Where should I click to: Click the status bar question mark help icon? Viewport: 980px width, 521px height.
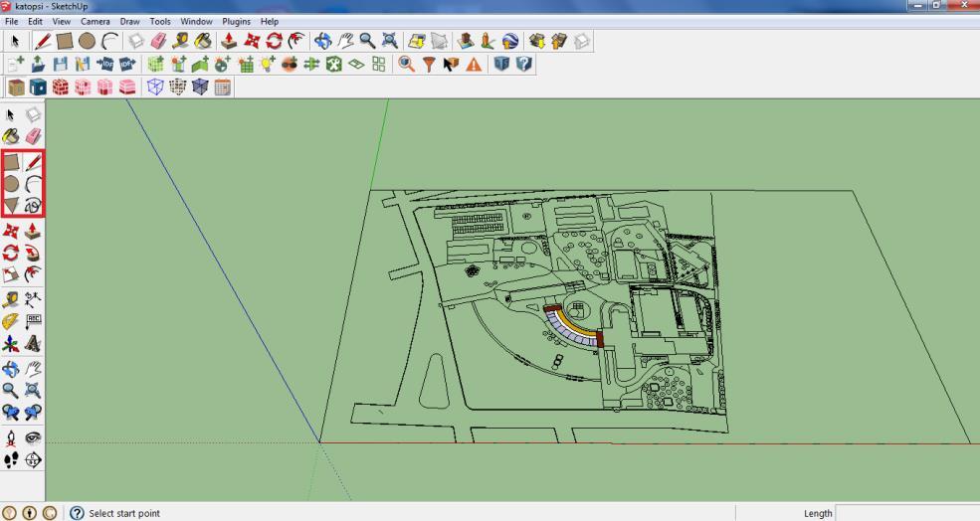(77, 513)
